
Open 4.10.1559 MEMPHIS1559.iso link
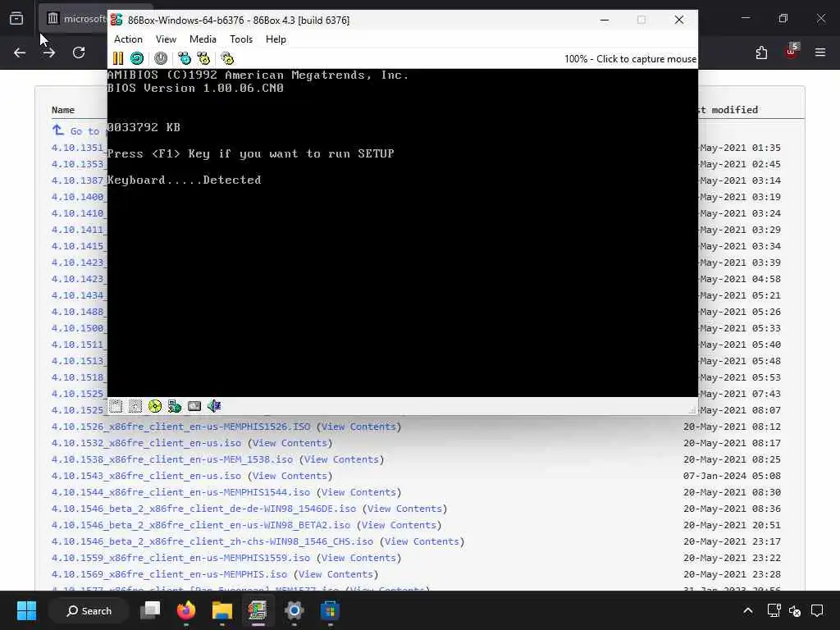[181, 558]
